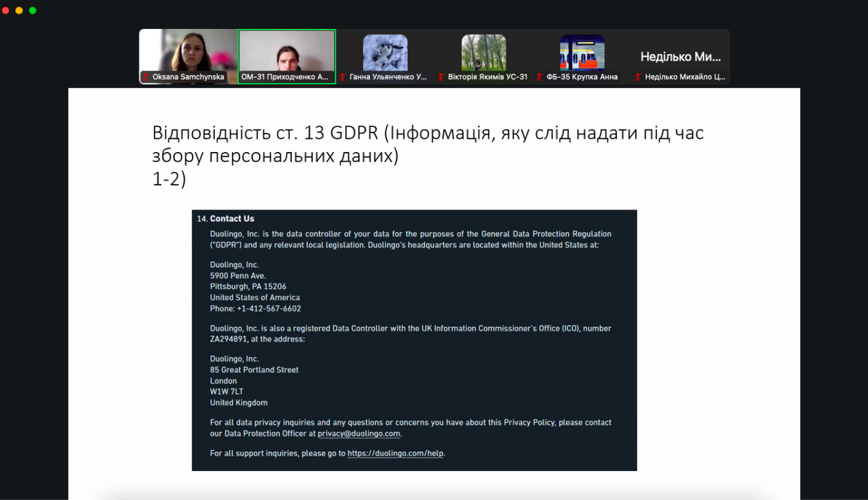This screenshot has width=868, height=500.
Task: Minimize the window with the yellow button
Action: point(19,11)
